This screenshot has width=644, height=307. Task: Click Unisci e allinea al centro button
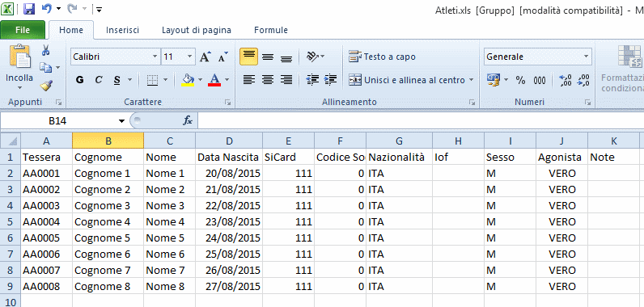pos(411,80)
